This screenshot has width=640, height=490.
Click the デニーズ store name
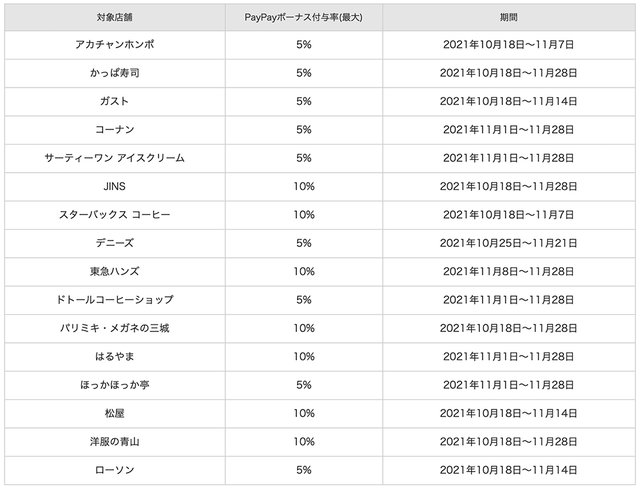(x=115, y=243)
